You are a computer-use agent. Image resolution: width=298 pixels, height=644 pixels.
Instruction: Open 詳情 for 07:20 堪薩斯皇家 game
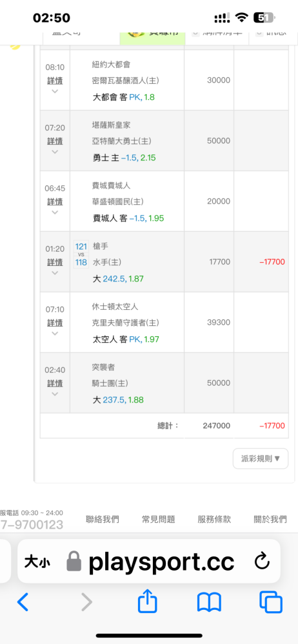pyautogui.click(x=55, y=141)
